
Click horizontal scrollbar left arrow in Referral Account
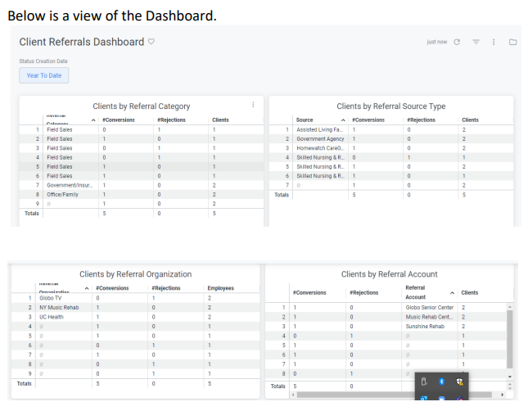[295, 394]
